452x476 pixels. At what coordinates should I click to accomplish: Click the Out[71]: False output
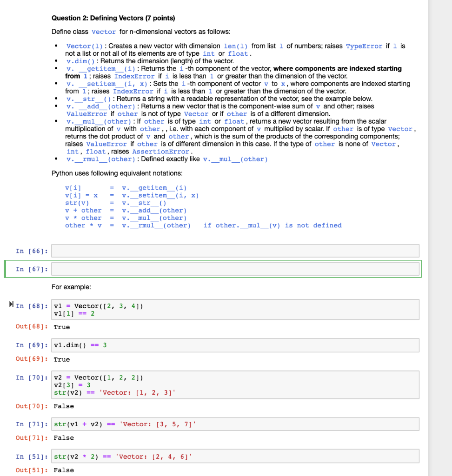64,437
